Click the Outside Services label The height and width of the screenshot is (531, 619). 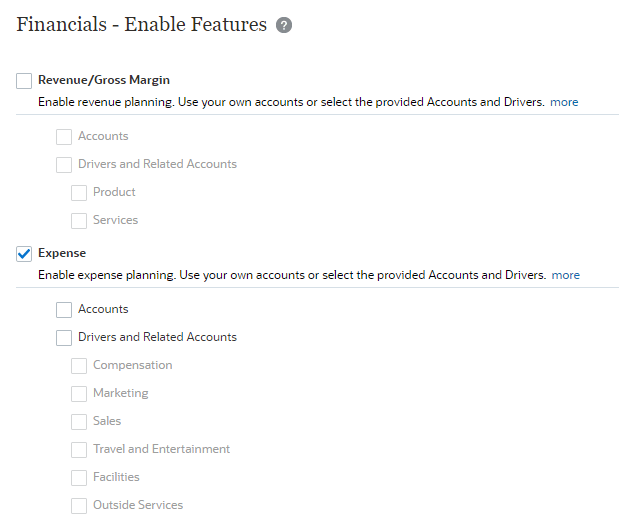[x=138, y=505]
